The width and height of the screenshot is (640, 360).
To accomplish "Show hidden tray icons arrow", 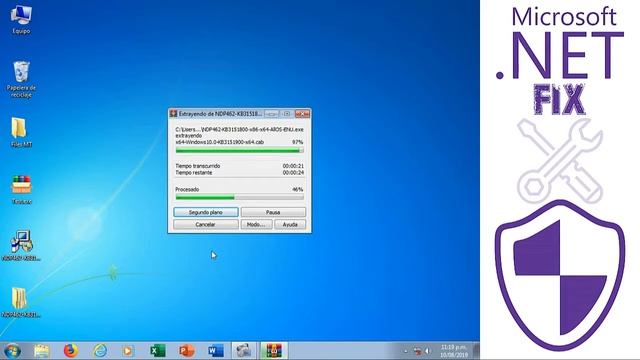I will [405, 351].
